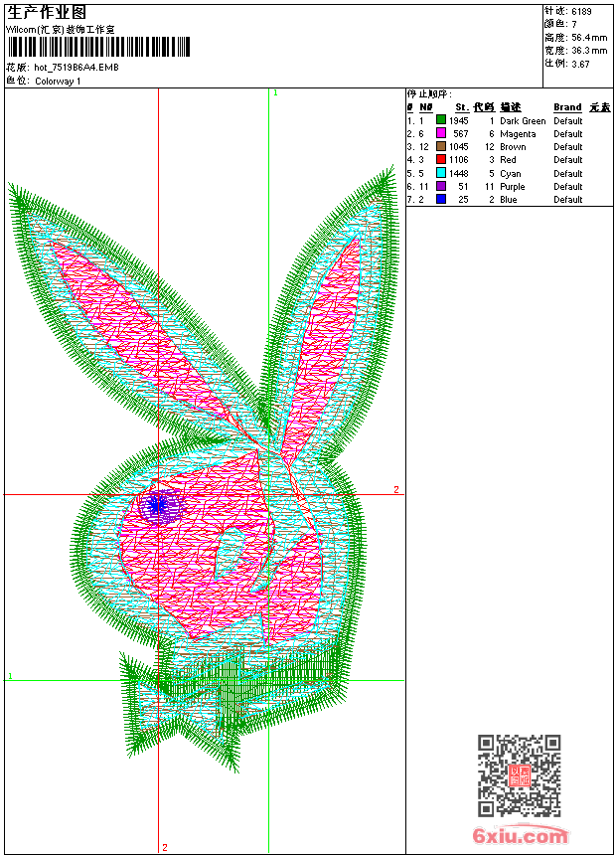The width and height of the screenshot is (616, 855).
Task: Select the file name 'hot_7519B6A4.EMB'
Action: pos(77,68)
